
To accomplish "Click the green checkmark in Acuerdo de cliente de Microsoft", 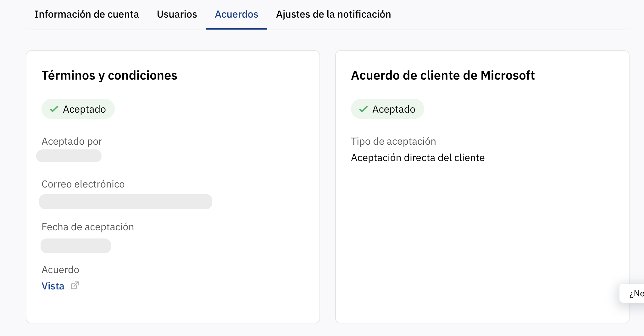I will coord(364,109).
